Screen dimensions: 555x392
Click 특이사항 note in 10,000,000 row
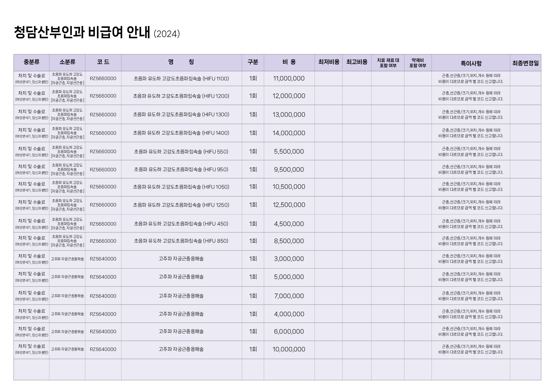tap(471, 349)
